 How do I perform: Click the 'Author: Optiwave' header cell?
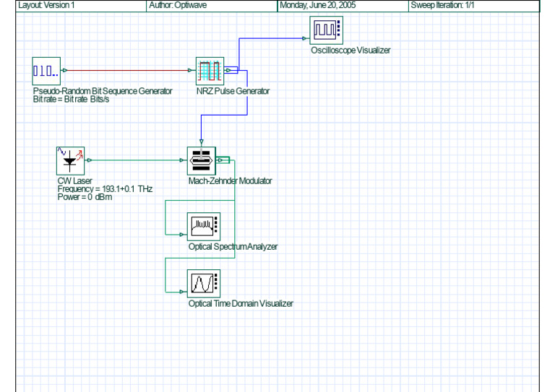pyautogui.click(x=212, y=5)
